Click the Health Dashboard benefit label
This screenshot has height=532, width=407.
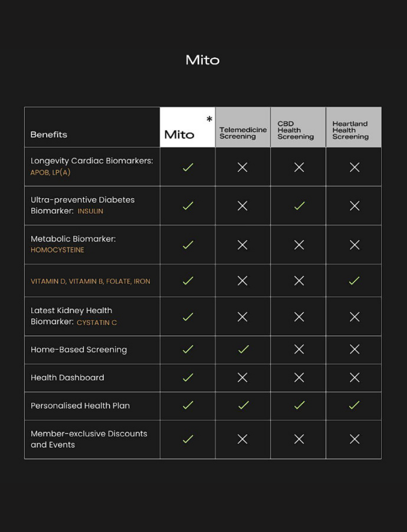(x=67, y=378)
